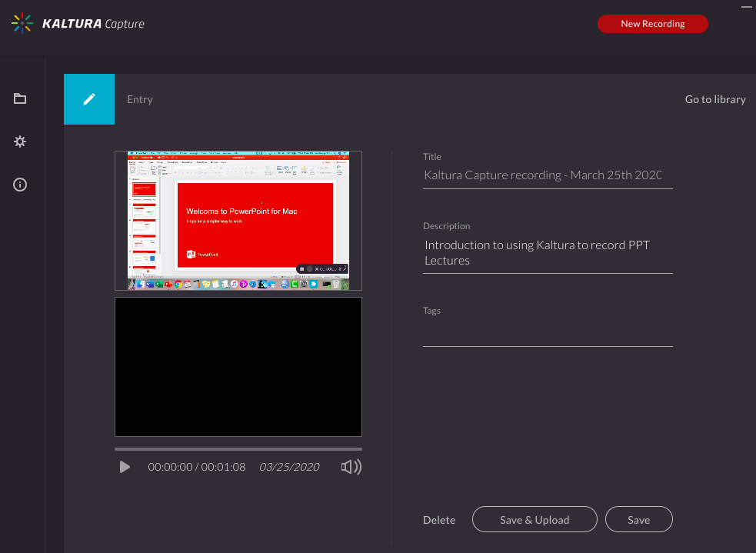The height and width of the screenshot is (553, 756).
Task: Start a New Recording
Action: 652,24
